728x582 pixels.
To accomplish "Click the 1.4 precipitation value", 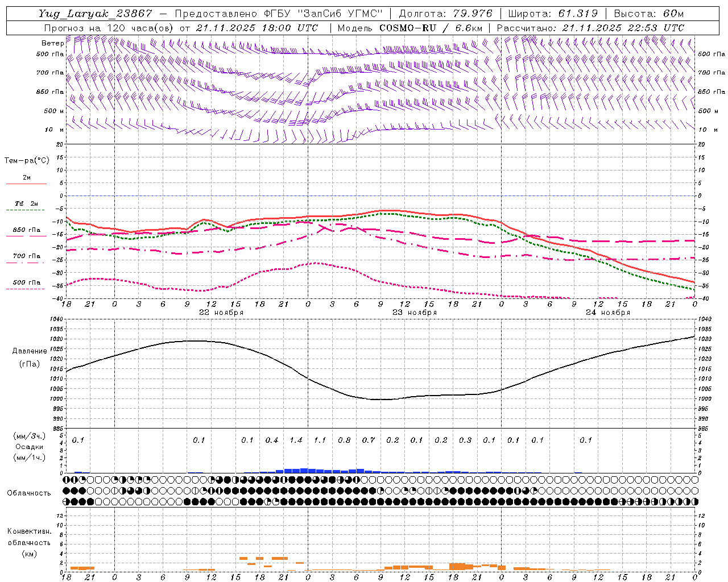I will click(296, 440).
